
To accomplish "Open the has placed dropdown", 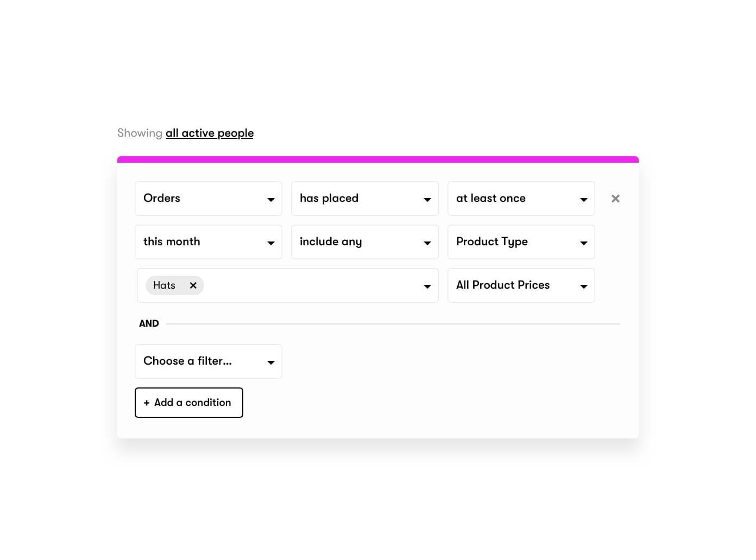I will [365, 199].
